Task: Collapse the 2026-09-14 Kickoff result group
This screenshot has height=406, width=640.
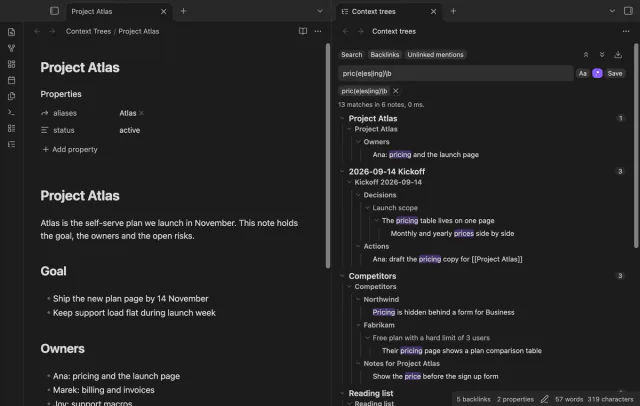Action: pyautogui.click(x=342, y=171)
